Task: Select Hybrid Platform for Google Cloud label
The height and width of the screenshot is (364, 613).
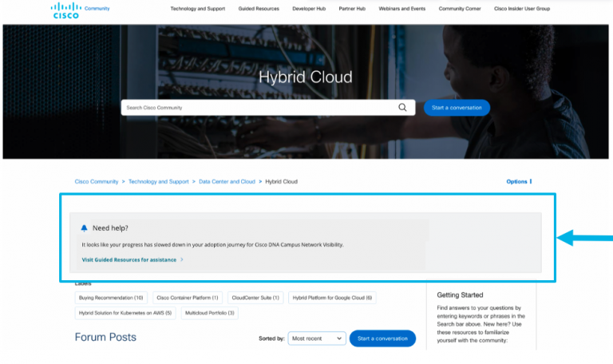Action: click(332, 298)
